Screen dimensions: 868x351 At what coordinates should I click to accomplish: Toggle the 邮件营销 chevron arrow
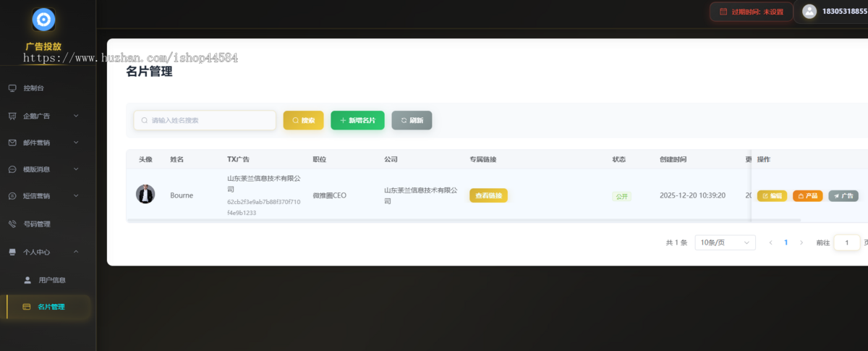[x=76, y=143]
